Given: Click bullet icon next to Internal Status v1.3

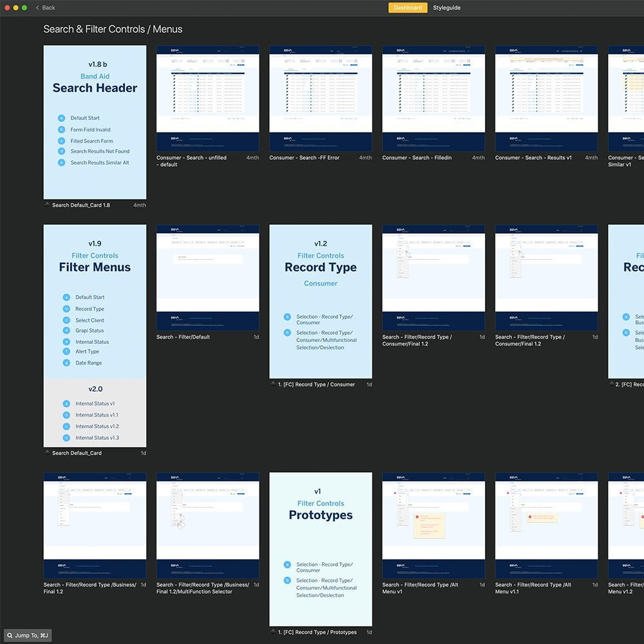Looking at the screenshot, I should pos(66,438).
